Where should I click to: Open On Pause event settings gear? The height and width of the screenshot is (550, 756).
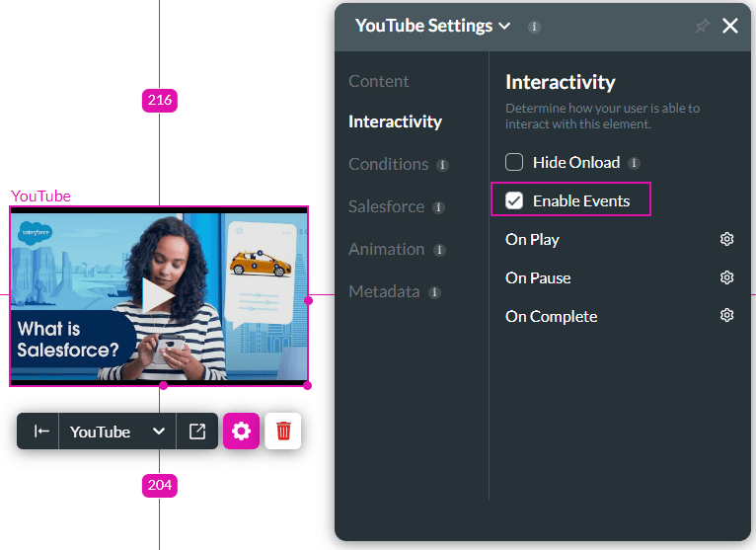point(726,277)
